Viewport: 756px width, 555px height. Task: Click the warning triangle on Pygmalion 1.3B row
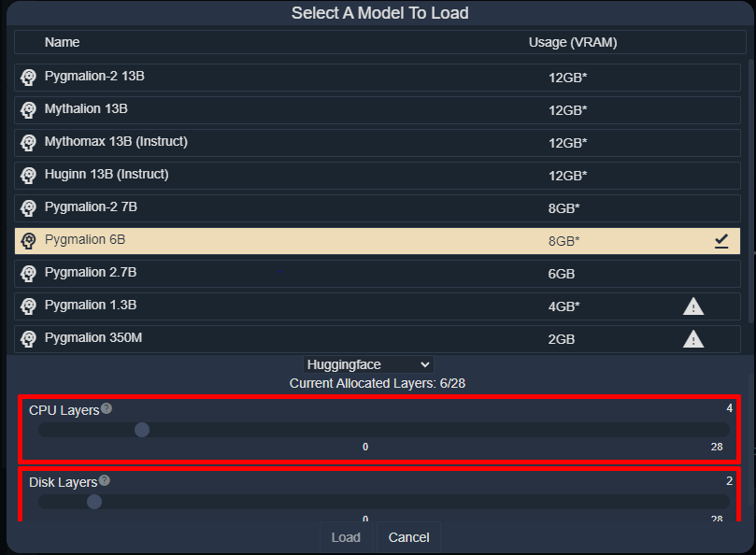point(692,306)
